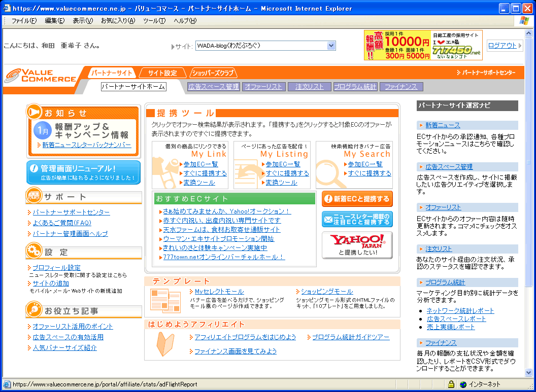
Task: Click the Yahoo! Japan partnership banner
Action: pyautogui.click(x=357, y=245)
